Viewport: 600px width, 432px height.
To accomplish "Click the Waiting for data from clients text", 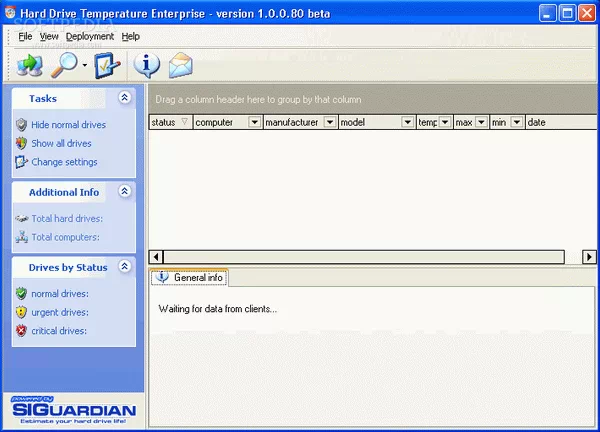I will point(218,309).
